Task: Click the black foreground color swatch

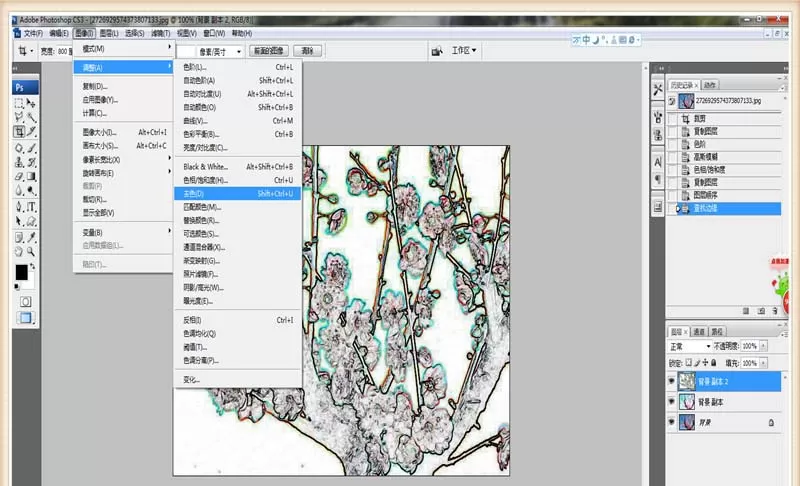Action: (x=21, y=272)
